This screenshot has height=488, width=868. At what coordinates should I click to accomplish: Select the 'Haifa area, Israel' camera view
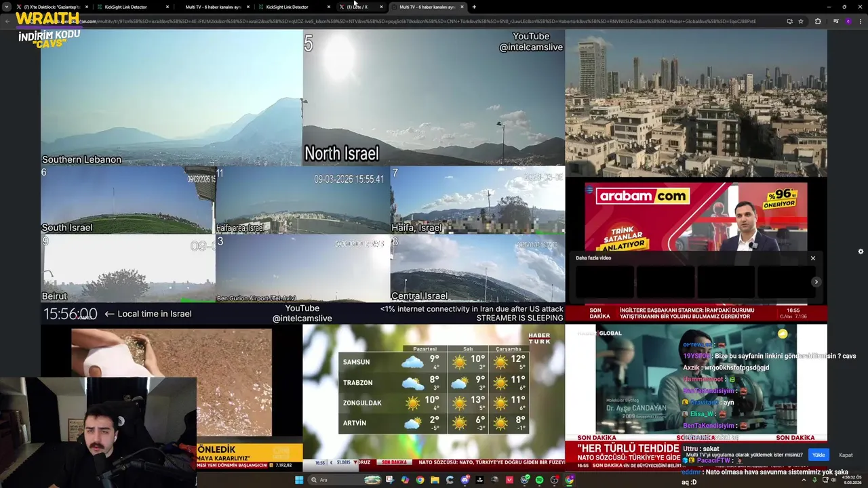pos(303,200)
